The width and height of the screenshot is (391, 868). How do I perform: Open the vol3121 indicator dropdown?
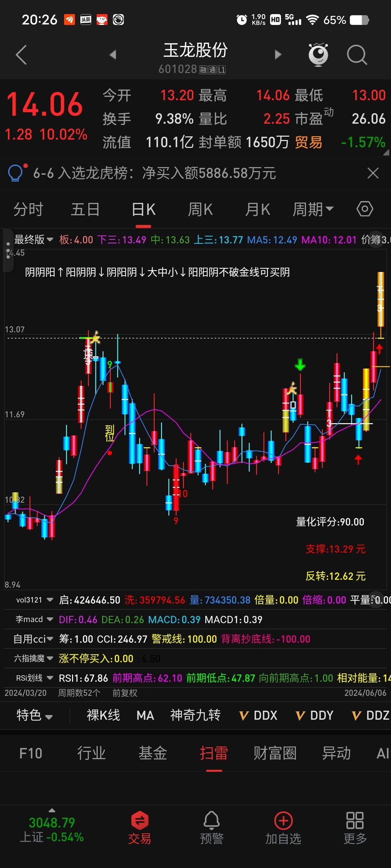[x=35, y=600]
